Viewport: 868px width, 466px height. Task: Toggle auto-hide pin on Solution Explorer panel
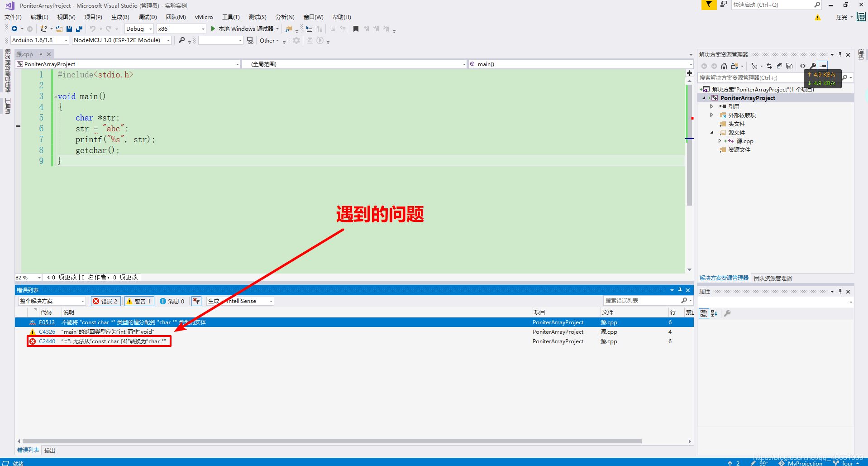pos(840,54)
